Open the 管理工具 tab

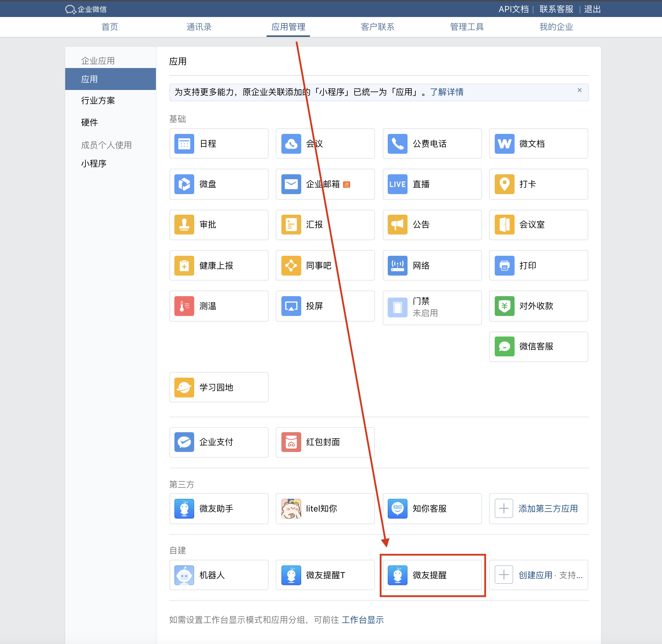pyautogui.click(x=467, y=27)
